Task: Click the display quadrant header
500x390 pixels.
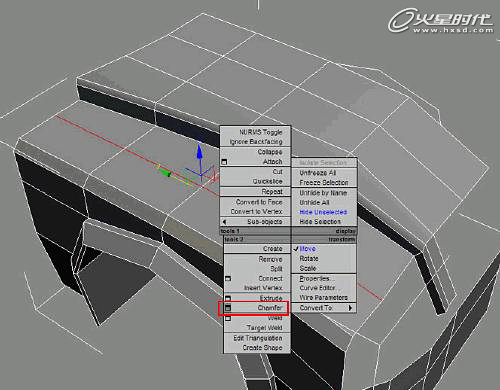Action: point(324,231)
